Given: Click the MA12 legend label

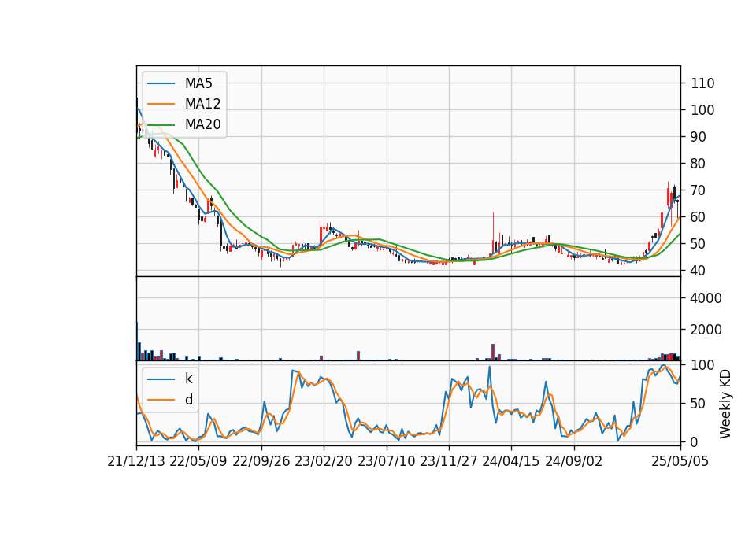Looking at the screenshot, I should (x=202, y=104).
